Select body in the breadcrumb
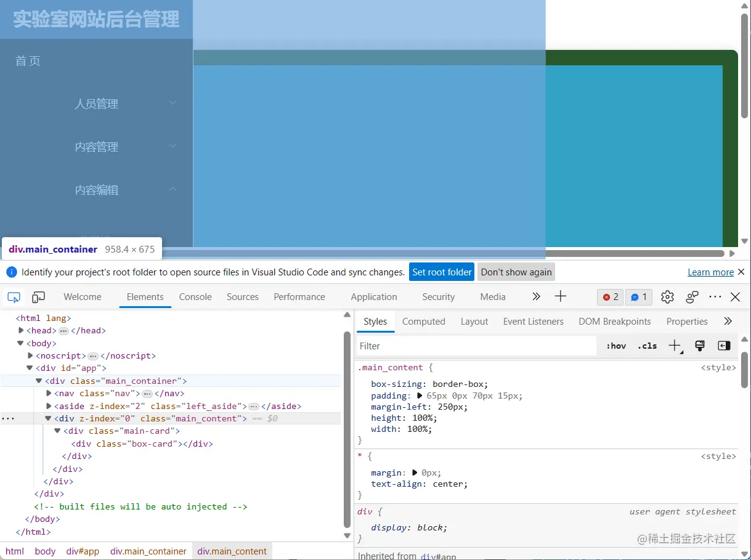This screenshot has width=751, height=560. click(x=45, y=551)
